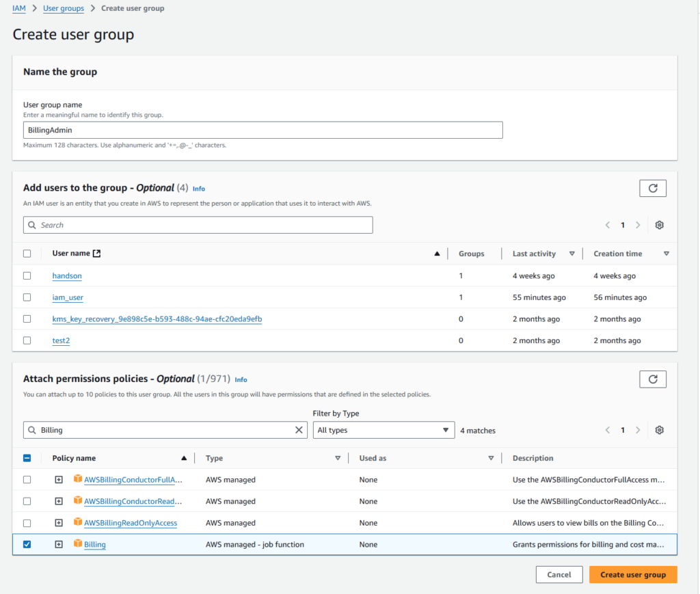Open the Filter by Type dropdown
The height and width of the screenshot is (594, 700).
(x=383, y=430)
